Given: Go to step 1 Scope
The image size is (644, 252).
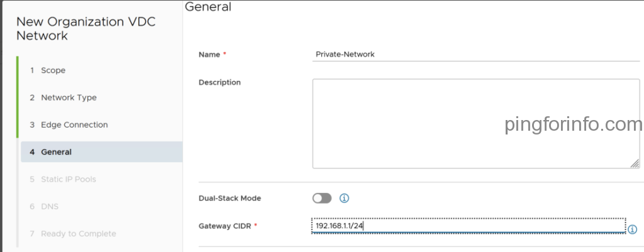Looking at the screenshot, I should [x=53, y=70].
